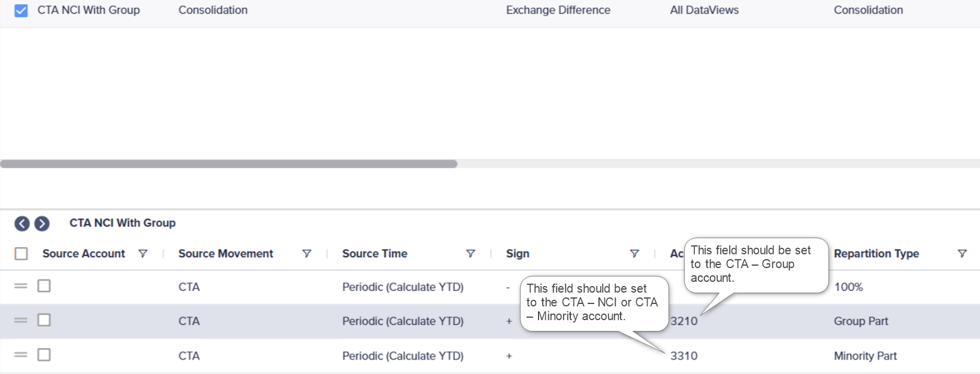The width and height of the screenshot is (980, 374).
Task: Open the Source Movement column filter
Action: click(307, 254)
